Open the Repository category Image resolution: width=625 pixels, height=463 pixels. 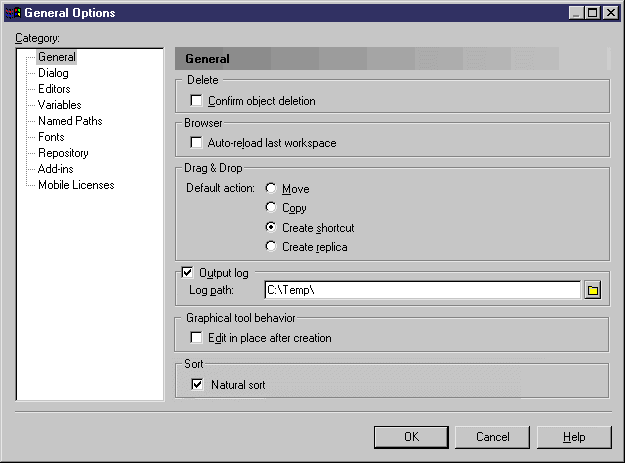[63, 153]
